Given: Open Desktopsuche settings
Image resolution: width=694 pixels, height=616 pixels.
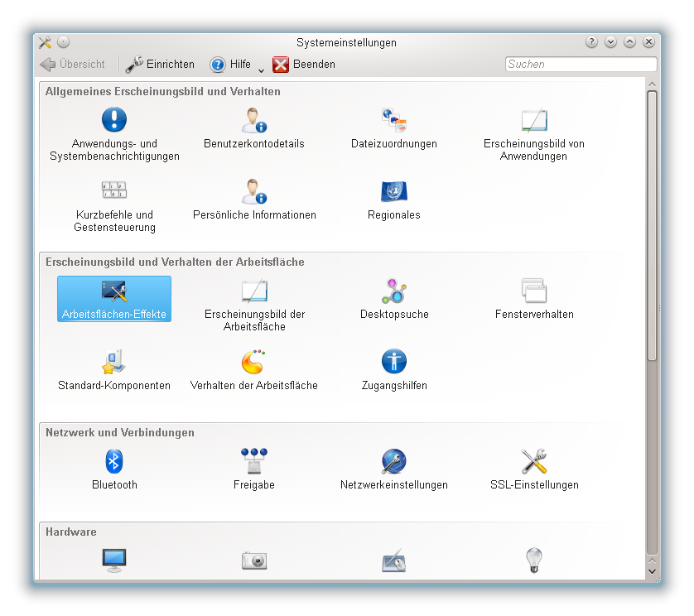Looking at the screenshot, I should pyautogui.click(x=394, y=299).
